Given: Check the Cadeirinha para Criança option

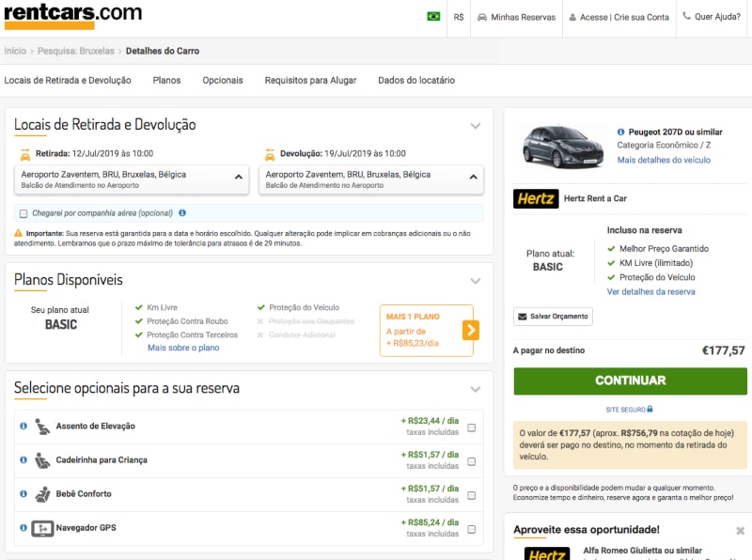Looking at the screenshot, I should [x=472, y=461].
